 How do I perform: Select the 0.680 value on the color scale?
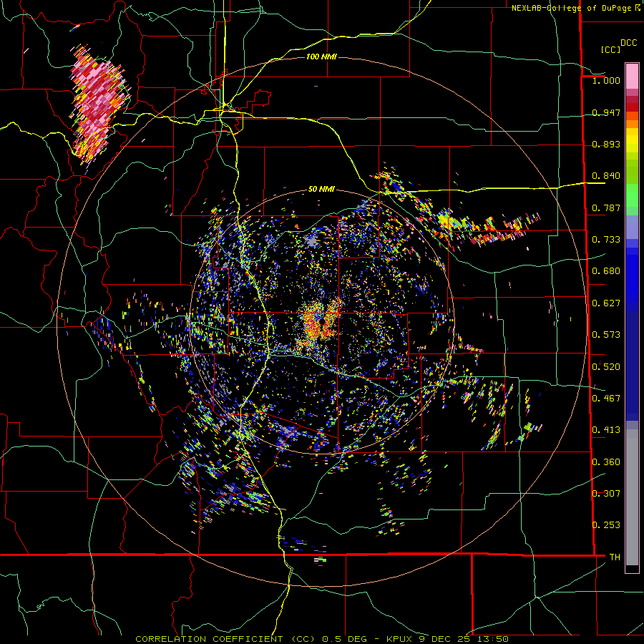606,270
